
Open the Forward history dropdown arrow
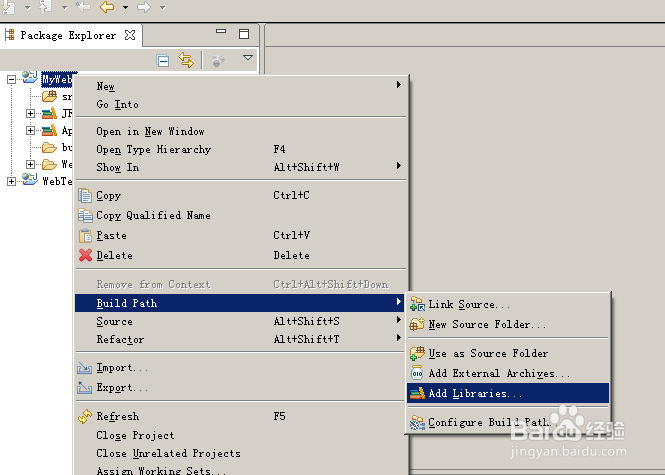[163, 7]
